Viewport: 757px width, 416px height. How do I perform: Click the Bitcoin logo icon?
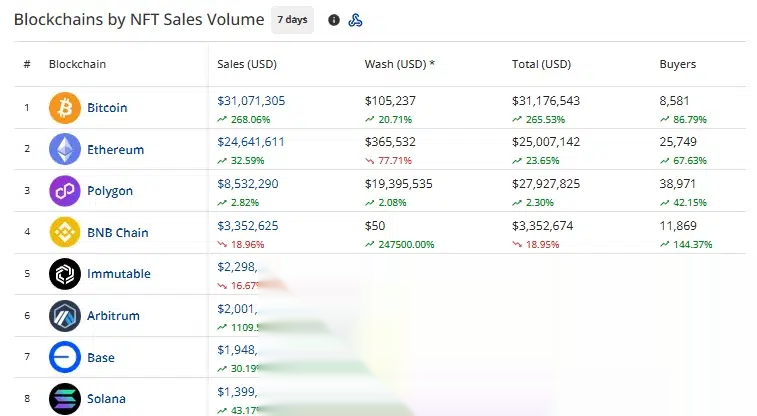pos(65,108)
